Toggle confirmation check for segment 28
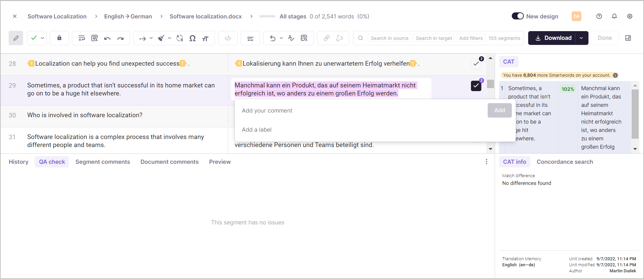 click(x=476, y=64)
